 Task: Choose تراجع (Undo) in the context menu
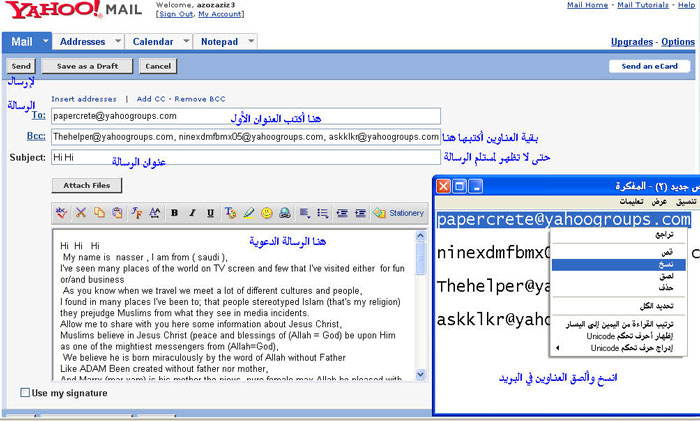(x=618, y=234)
